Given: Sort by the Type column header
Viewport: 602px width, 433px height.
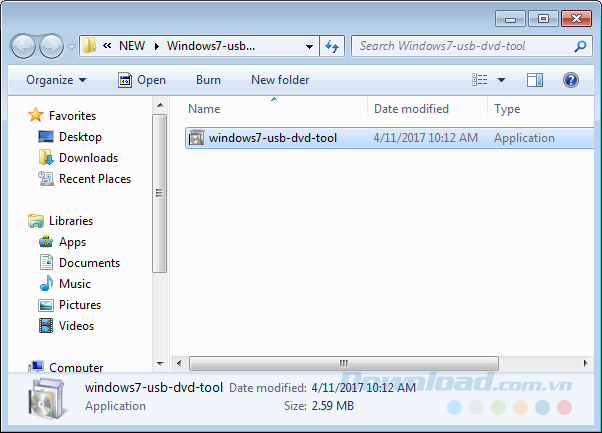Looking at the screenshot, I should tap(507, 109).
